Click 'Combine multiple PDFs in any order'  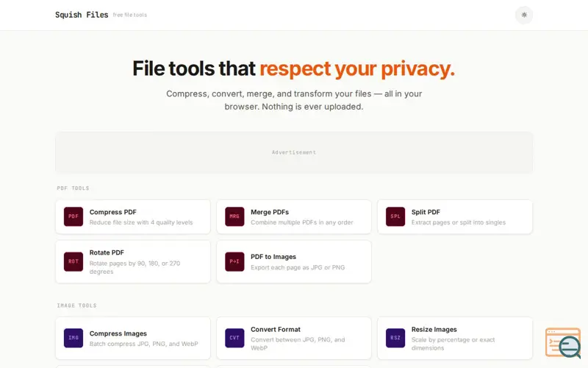(x=302, y=222)
